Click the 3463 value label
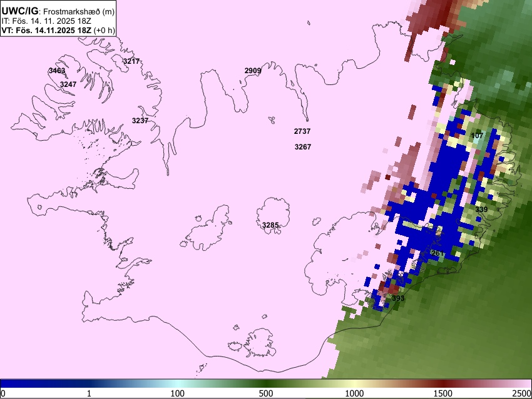Image resolution: width=532 pixels, height=399 pixels. (x=57, y=71)
